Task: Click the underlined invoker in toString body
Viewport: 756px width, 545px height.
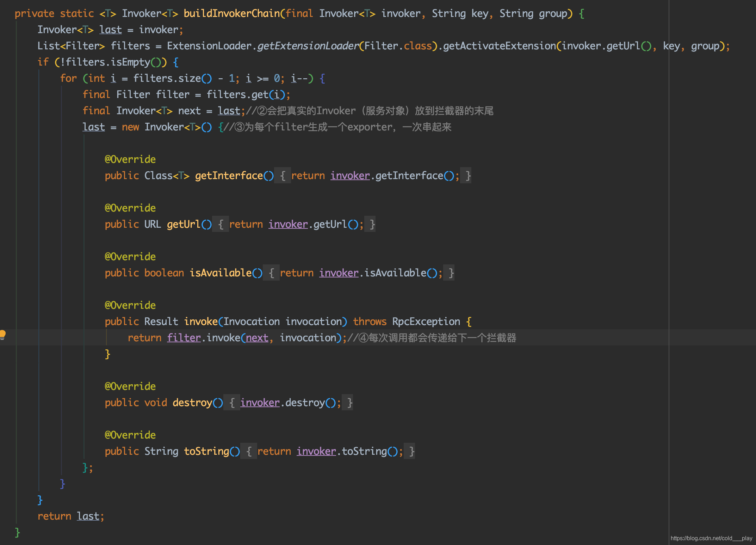Action: point(316,451)
